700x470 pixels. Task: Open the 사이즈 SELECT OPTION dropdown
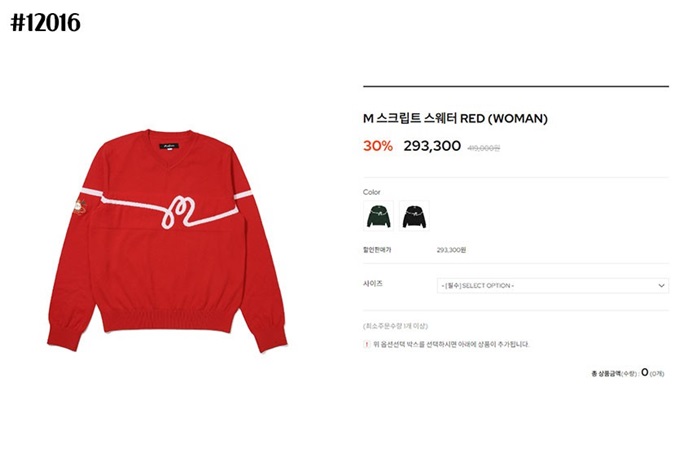click(553, 286)
